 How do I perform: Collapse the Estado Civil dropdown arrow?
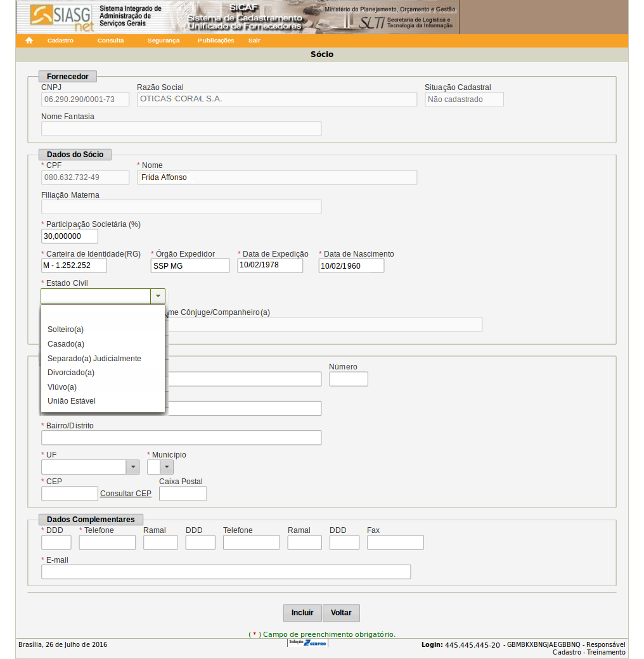[x=158, y=297]
